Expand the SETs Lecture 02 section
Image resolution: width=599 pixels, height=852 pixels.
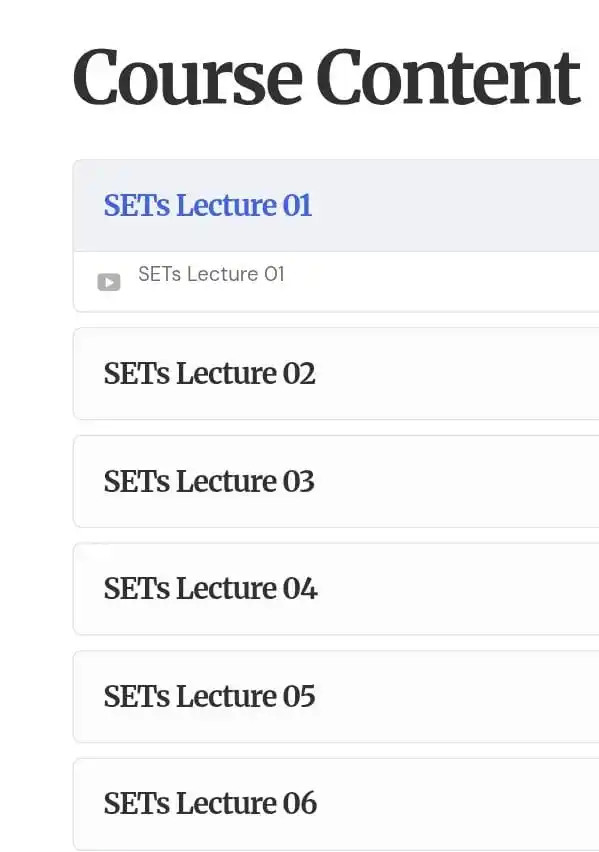pyautogui.click(x=336, y=374)
